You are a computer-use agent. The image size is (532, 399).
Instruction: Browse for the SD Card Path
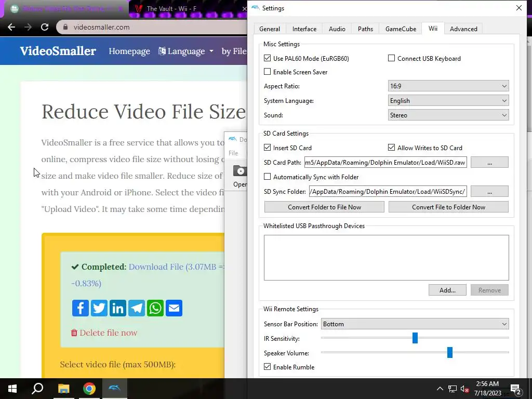(x=489, y=162)
